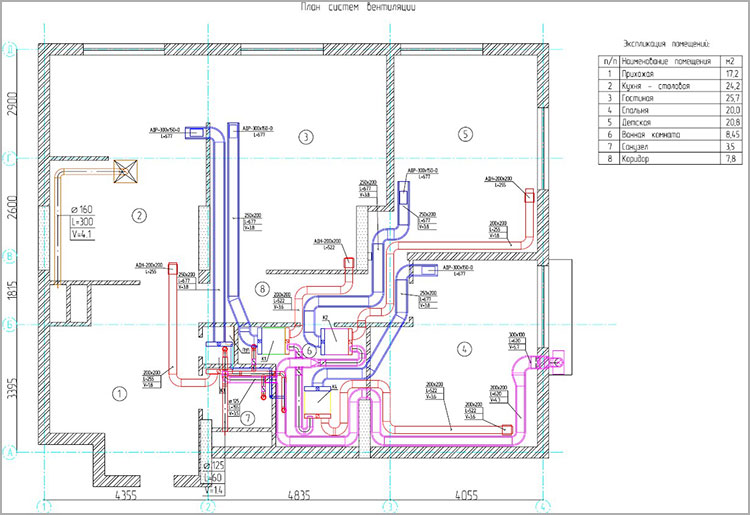This screenshot has height=515, width=750.
Task: Select area value "17,2" in the table
Action: [x=732, y=74]
